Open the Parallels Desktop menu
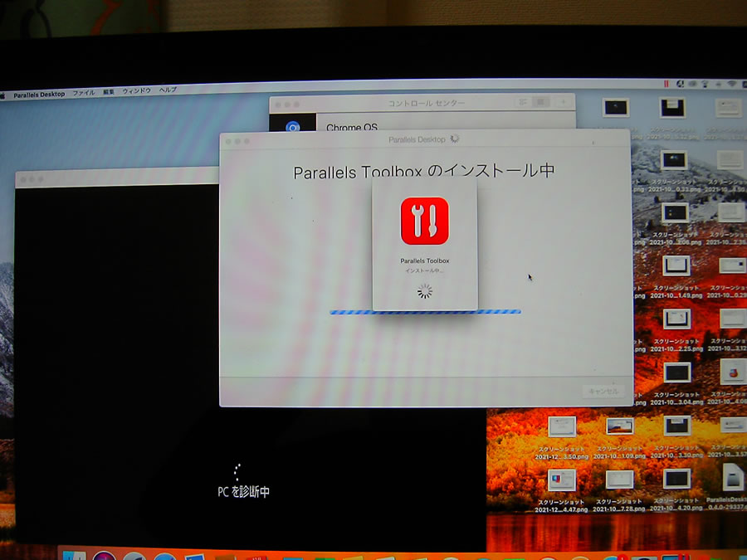Screen dimensions: 747x560 tap(39, 95)
